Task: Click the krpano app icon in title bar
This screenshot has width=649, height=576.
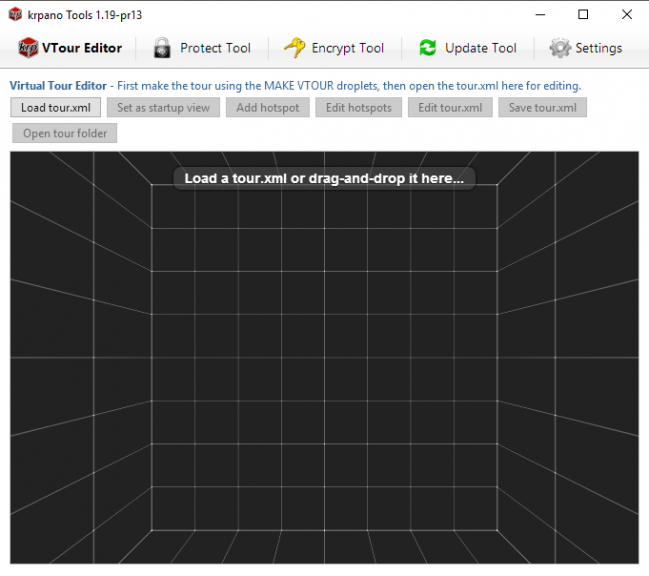Action: coord(15,14)
